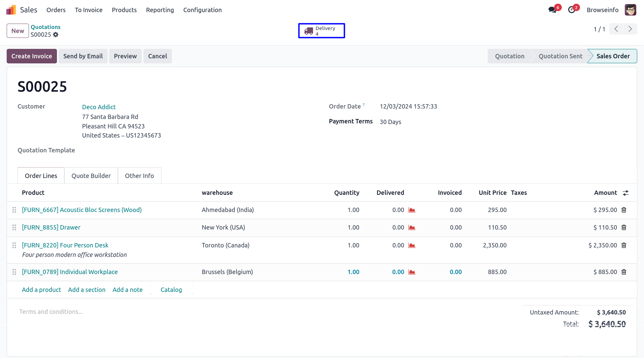Click forecast chart icon for Four Person Desk
The image size is (644, 358).
point(412,245)
